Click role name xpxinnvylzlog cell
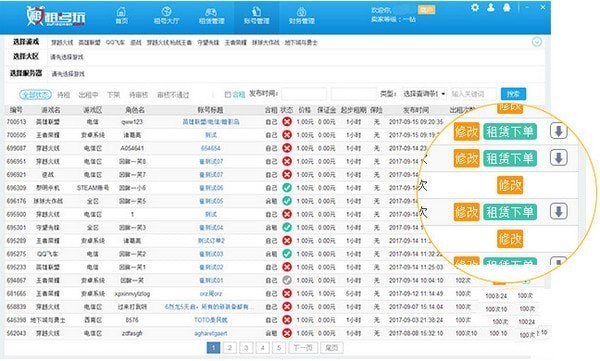Viewport: 600px width, 361px height. click(x=132, y=294)
